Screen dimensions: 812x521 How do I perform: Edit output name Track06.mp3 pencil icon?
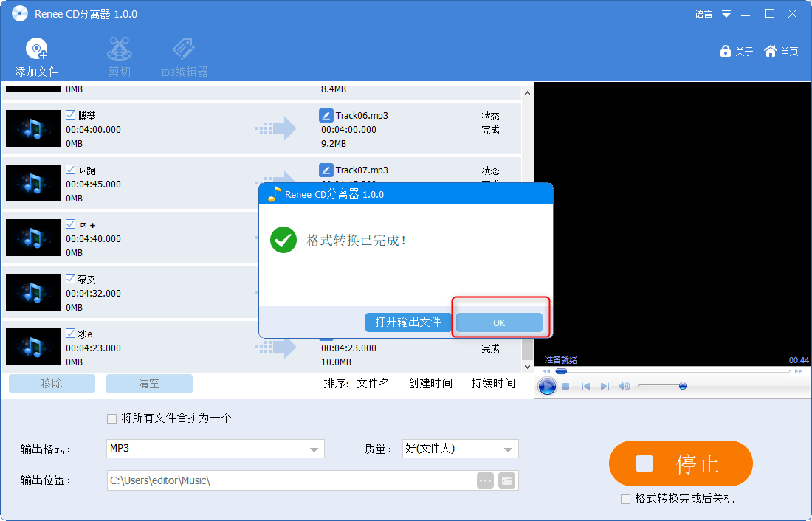click(326, 115)
